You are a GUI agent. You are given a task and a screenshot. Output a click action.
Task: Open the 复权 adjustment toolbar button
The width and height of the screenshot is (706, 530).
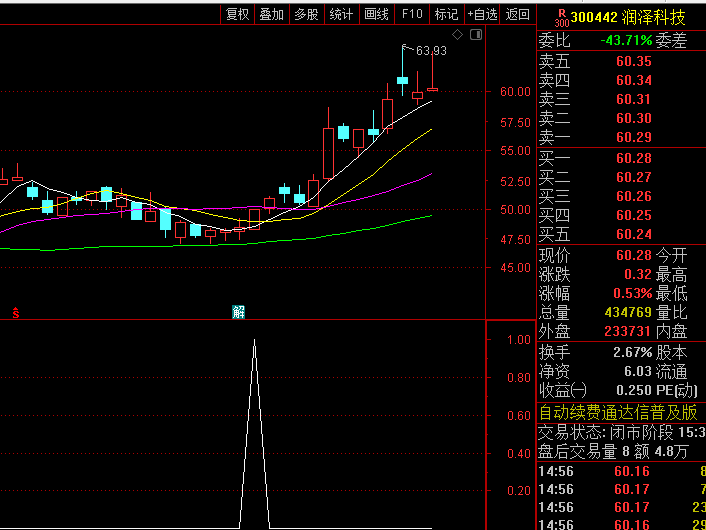click(237, 14)
